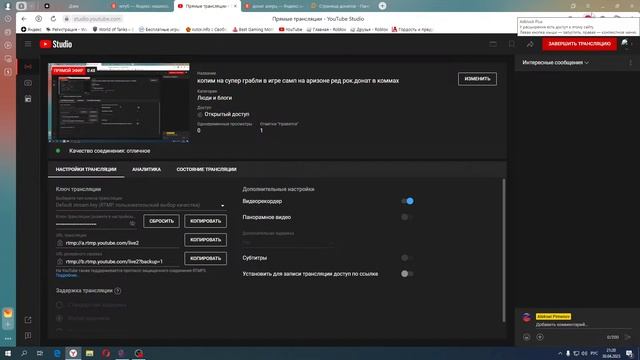
Task: Click the live stream preview thumbnail
Action: pyautogui.click(x=119, y=102)
